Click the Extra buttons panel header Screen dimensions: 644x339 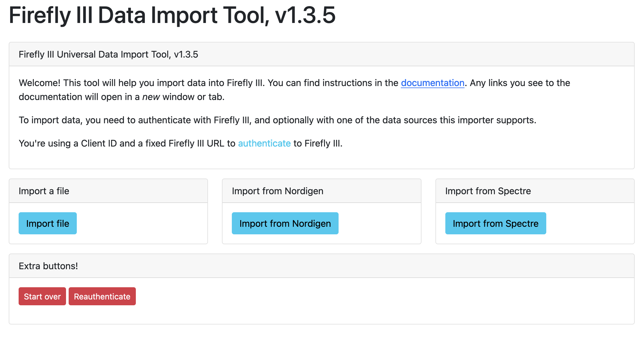[x=48, y=266]
